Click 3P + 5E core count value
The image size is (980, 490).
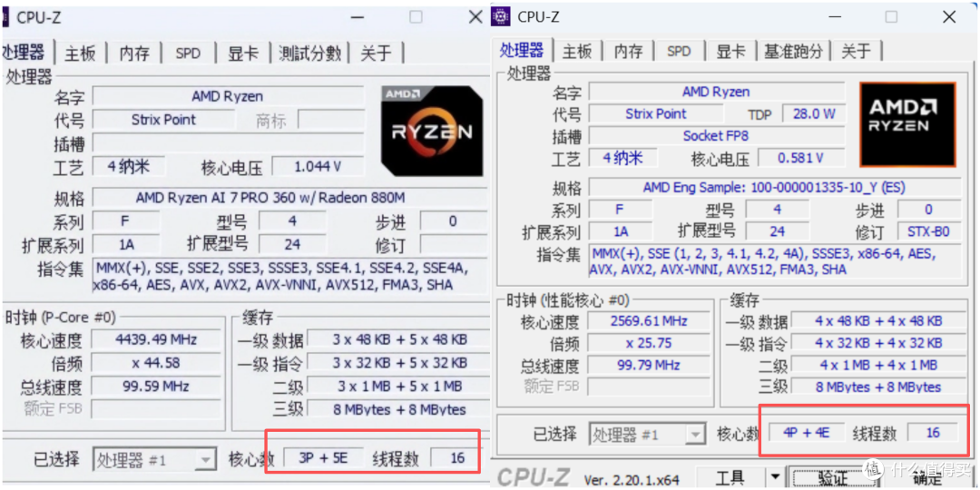pos(323,458)
